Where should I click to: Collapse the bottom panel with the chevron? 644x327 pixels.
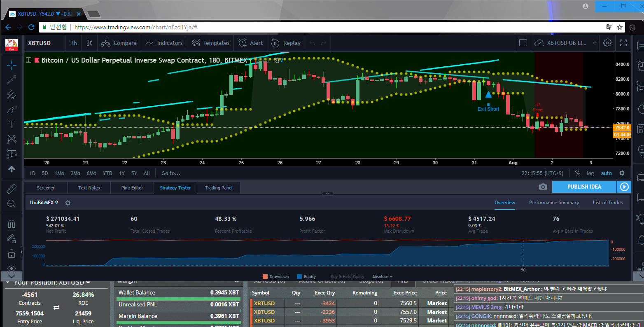[x=327, y=194]
